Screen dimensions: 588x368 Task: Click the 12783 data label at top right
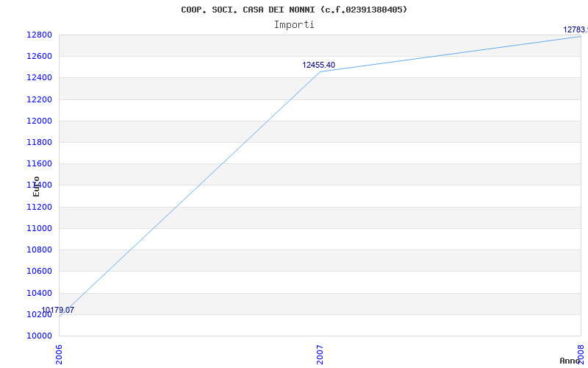[576, 29]
